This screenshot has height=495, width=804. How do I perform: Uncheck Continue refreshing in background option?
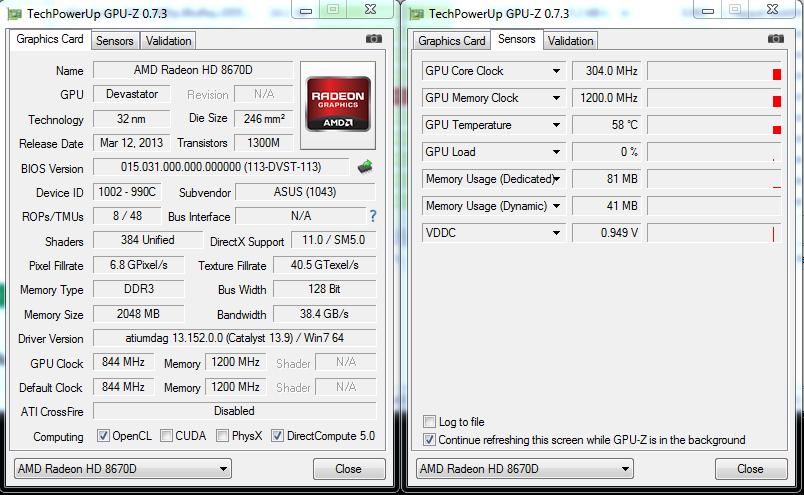click(x=429, y=440)
